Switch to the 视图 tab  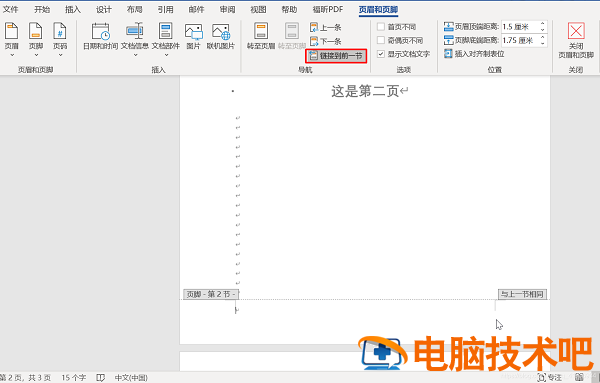258,10
